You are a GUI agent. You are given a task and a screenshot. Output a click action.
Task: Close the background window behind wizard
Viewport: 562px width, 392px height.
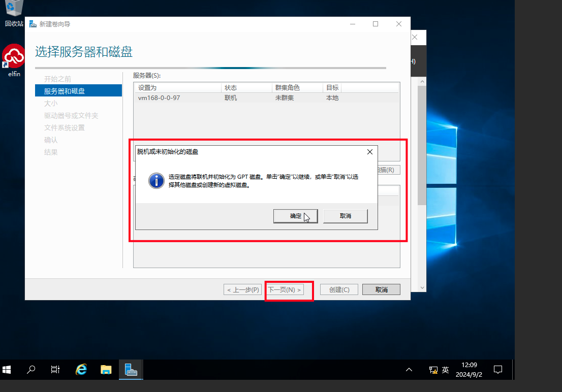pos(415,37)
